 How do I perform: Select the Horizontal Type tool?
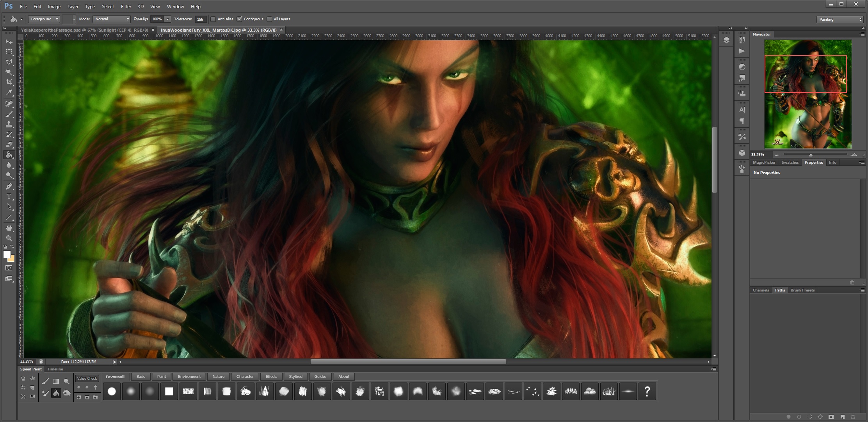[9, 197]
